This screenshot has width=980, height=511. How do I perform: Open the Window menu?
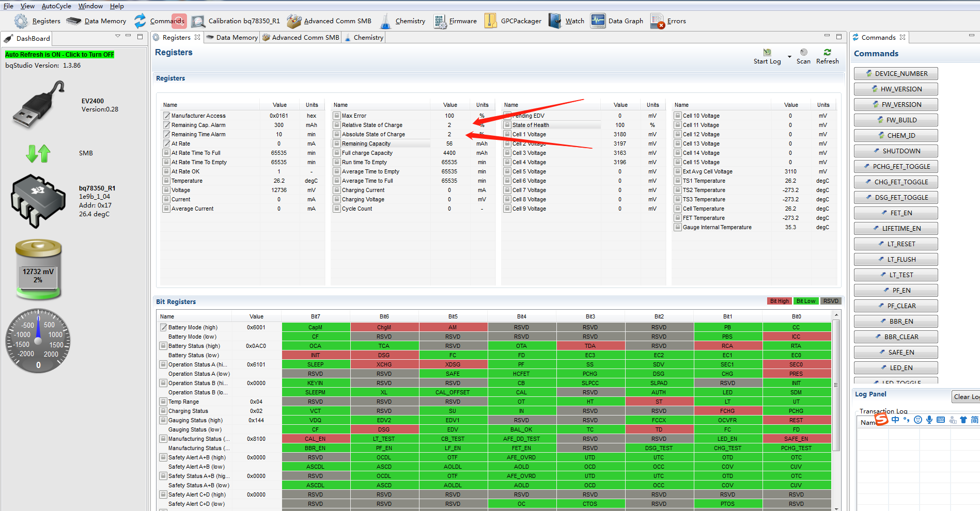pos(90,6)
